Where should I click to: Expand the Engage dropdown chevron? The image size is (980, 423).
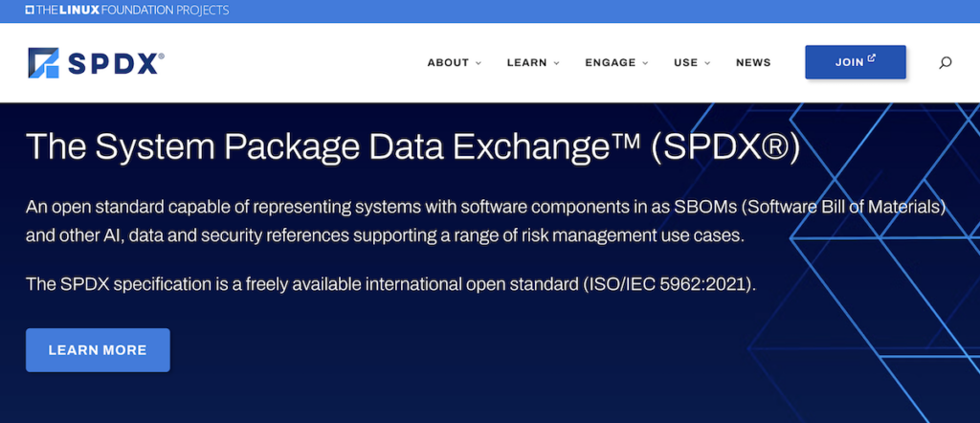tap(645, 63)
